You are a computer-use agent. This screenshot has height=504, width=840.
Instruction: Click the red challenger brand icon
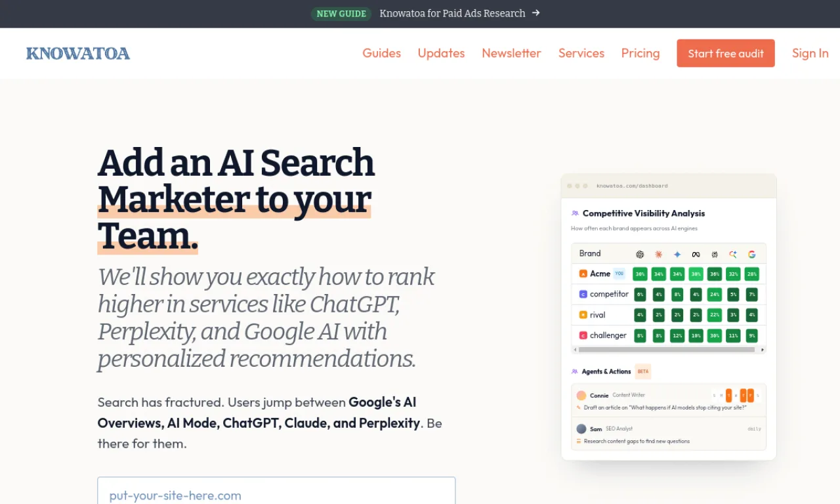(583, 335)
